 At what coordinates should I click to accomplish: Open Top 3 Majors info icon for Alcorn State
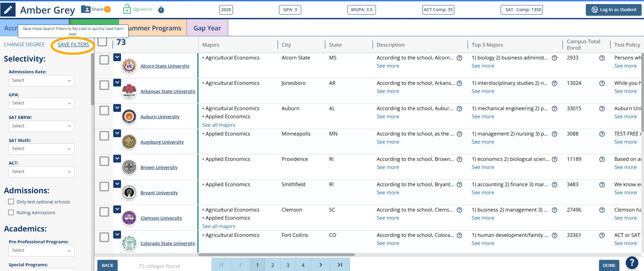tap(554, 58)
